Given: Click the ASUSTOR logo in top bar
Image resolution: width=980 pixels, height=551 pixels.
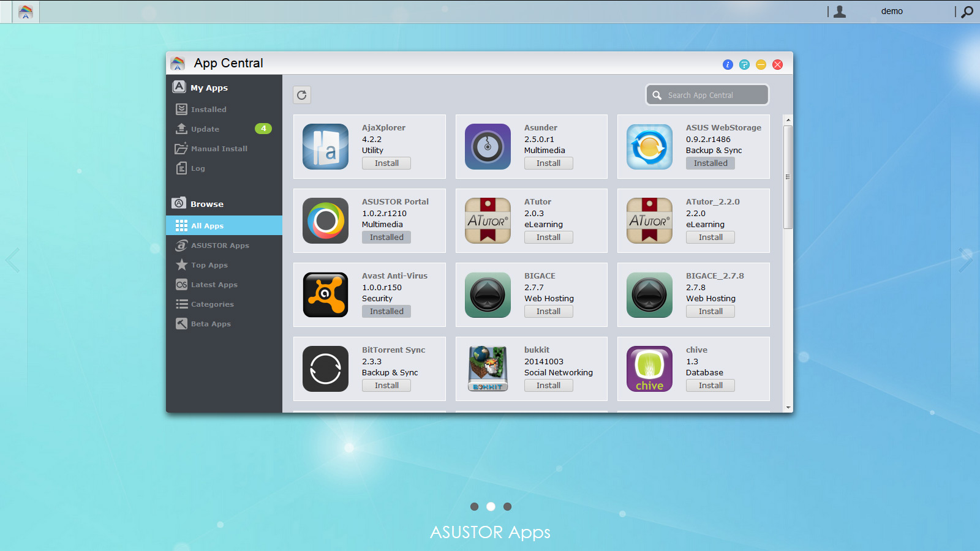Looking at the screenshot, I should (26, 12).
